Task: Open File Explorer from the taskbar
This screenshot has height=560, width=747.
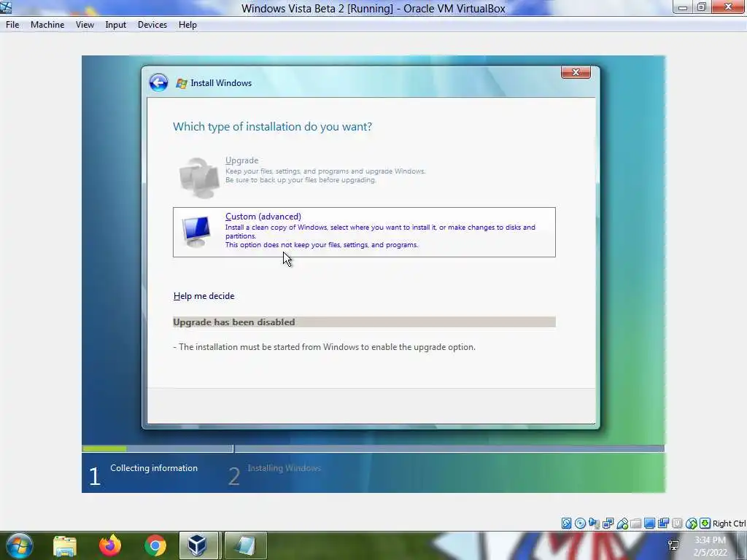Action: [65, 545]
